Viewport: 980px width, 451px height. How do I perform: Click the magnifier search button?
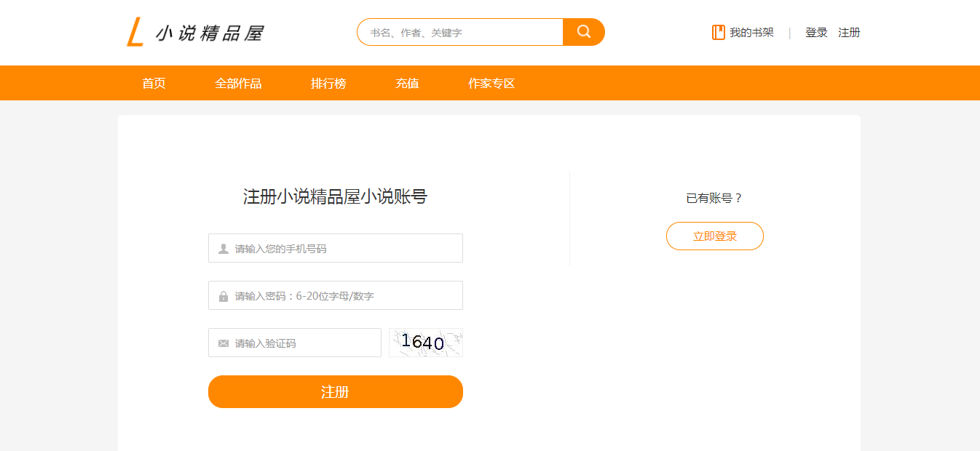click(584, 32)
